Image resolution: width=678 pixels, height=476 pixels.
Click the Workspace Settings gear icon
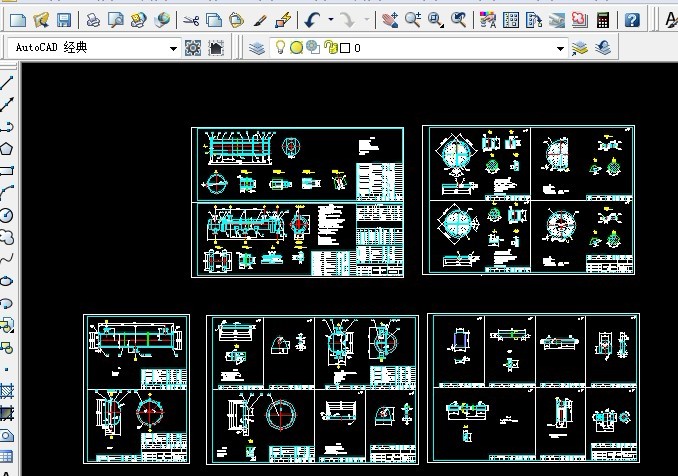pos(193,48)
